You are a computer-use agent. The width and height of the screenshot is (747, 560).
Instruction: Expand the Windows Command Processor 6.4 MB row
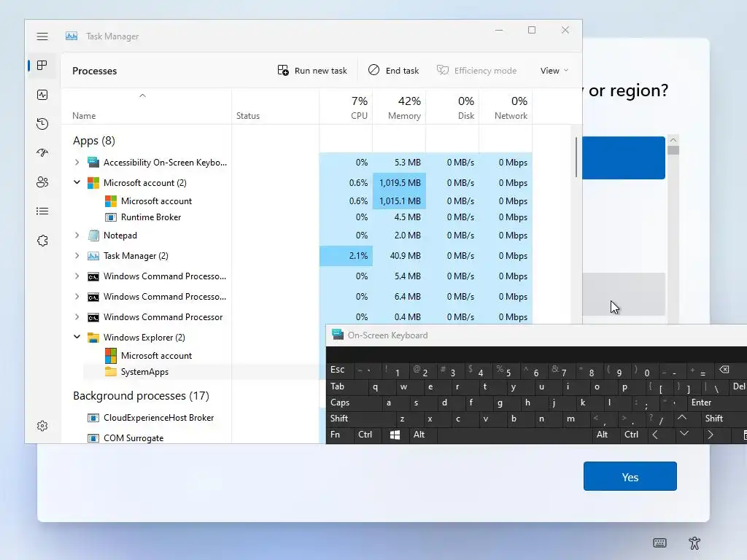point(77,297)
